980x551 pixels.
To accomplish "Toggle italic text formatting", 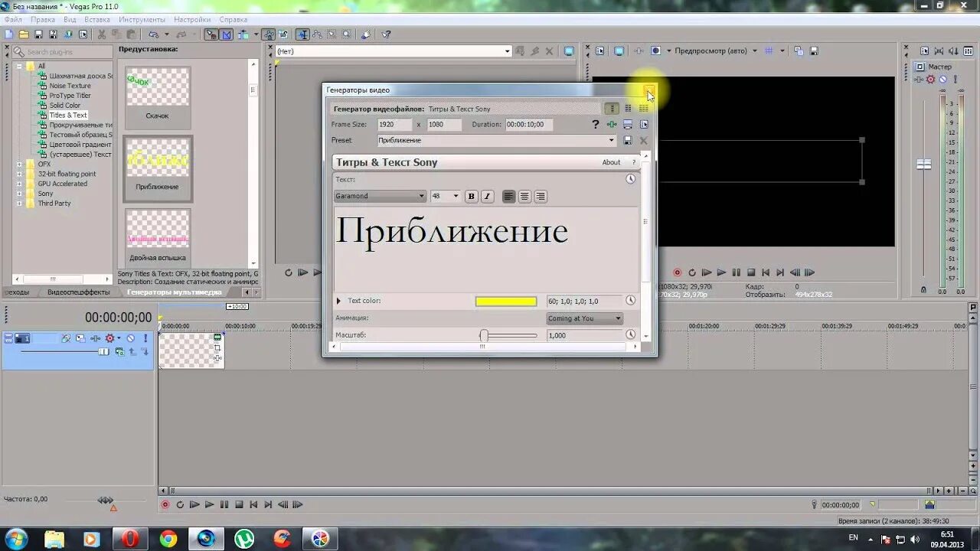I will pyautogui.click(x=487, y=197).
